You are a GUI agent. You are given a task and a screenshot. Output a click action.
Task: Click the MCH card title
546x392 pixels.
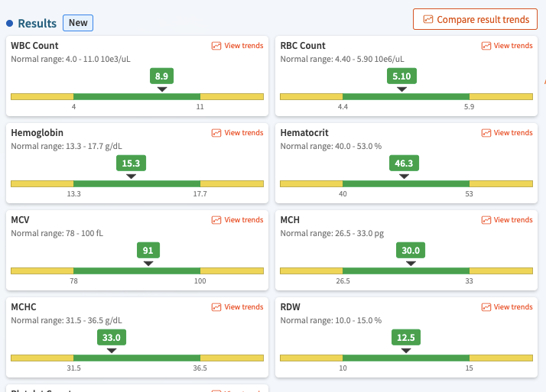pos(290,220)
